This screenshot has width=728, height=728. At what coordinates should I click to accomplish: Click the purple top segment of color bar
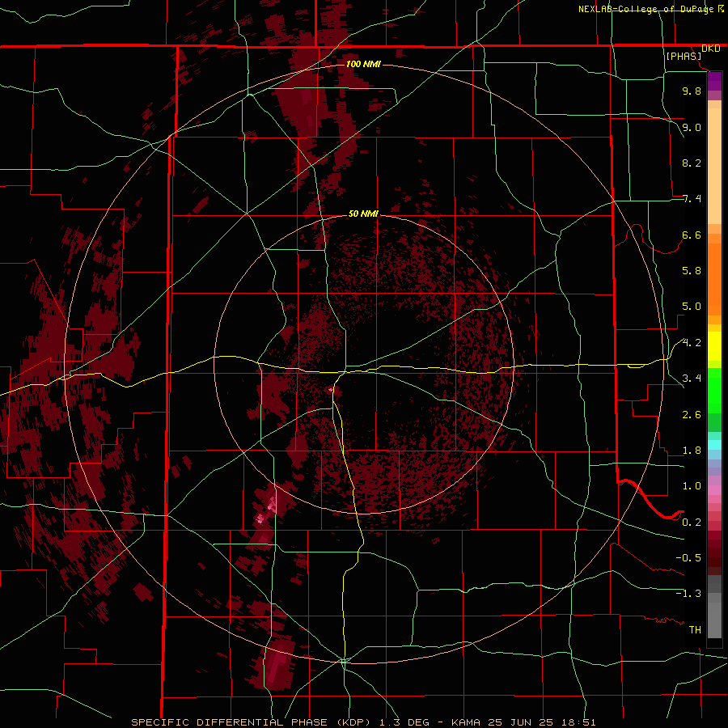(714, 81)
